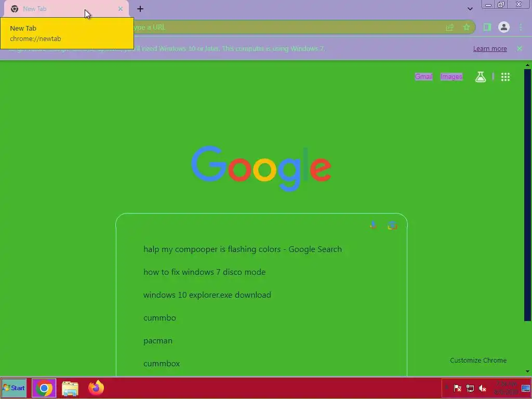The image size is (532, 399).
Task: Click the Chrome taskbar icon
Action: click(44, 388)
